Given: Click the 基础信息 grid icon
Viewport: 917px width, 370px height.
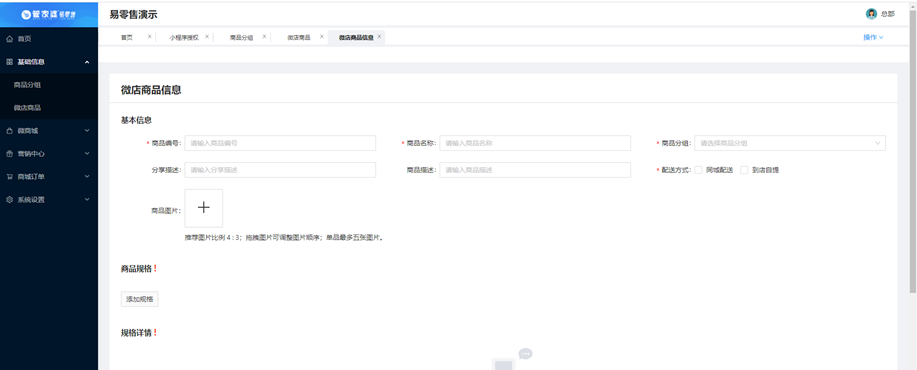Looking at the screenshot, I should (9, 62).
